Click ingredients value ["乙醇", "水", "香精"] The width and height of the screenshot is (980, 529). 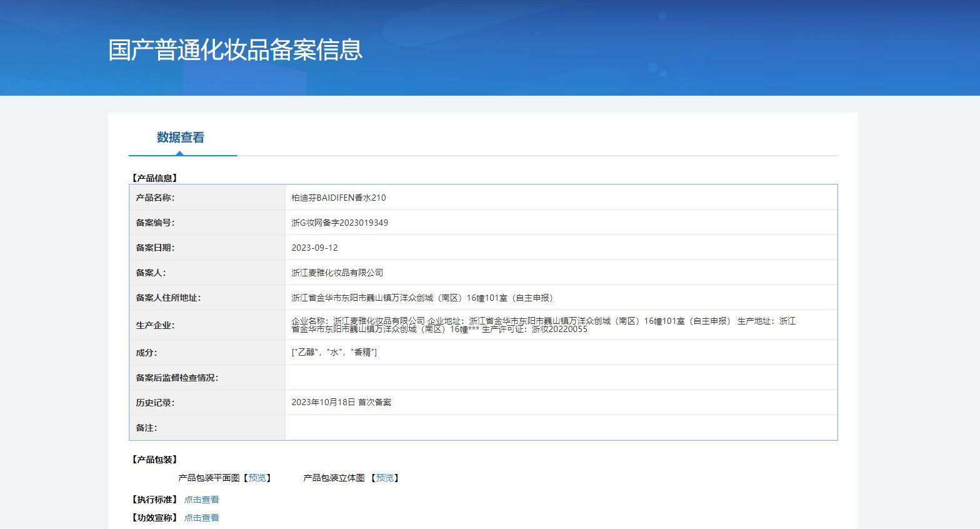(x=334, y=353)
